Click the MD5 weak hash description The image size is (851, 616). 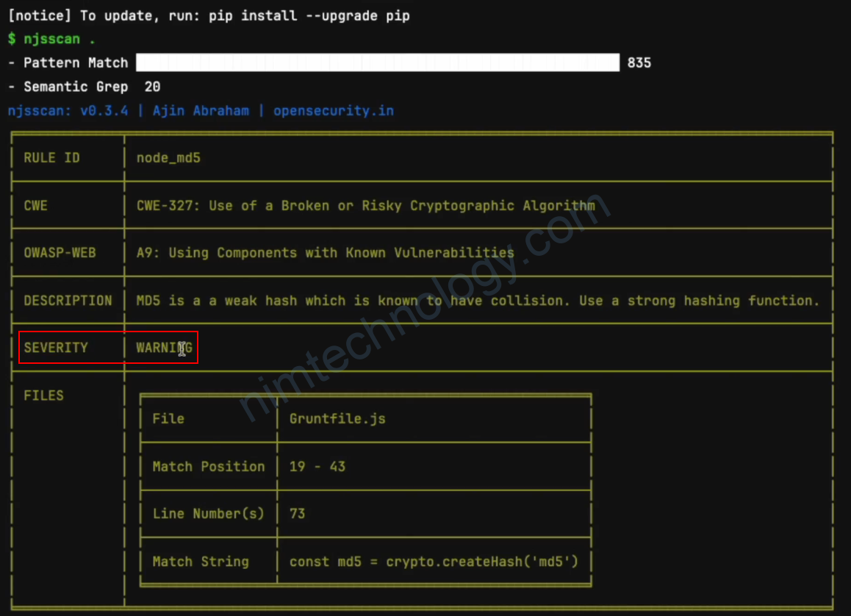[x=477, y=301]
